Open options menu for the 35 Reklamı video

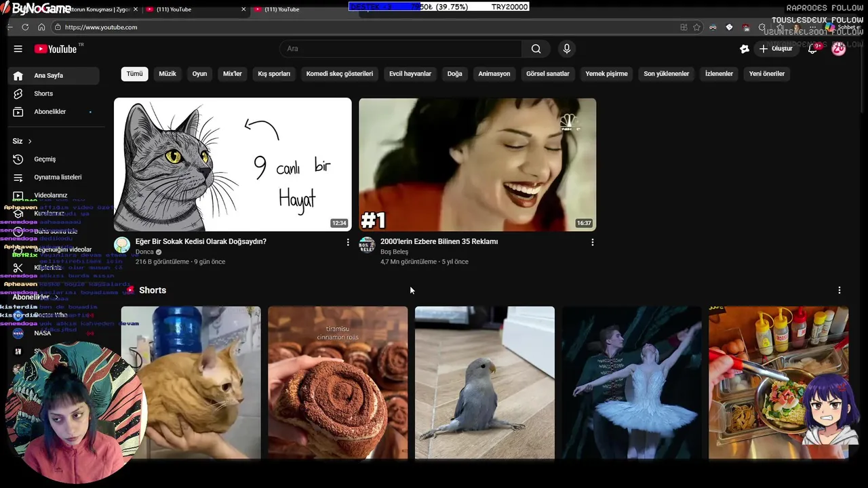593,242
